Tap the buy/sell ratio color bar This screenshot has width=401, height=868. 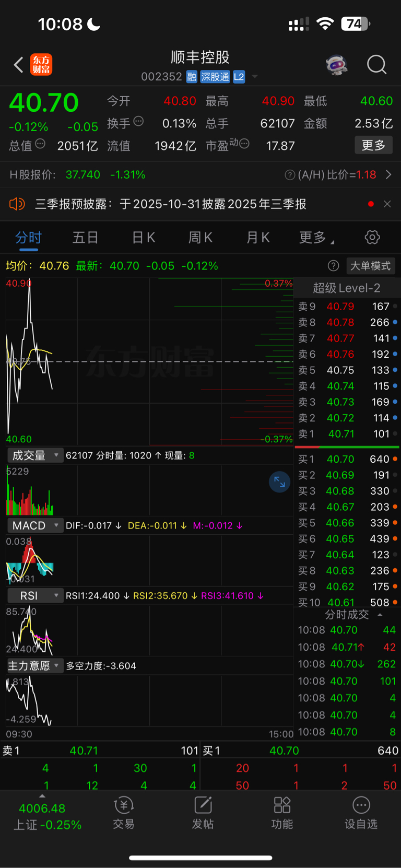tap(347, 447)
